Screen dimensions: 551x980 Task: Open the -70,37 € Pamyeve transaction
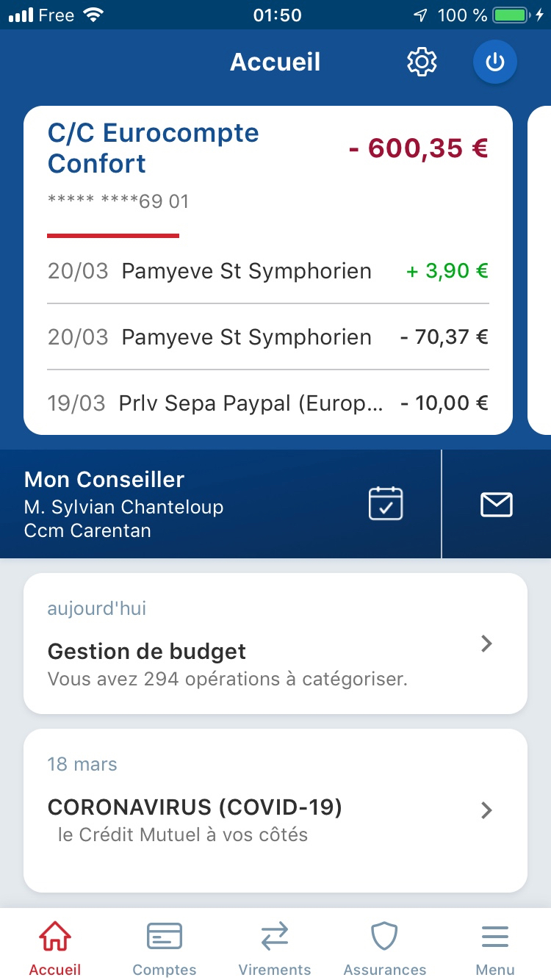(x=267, y=337)
